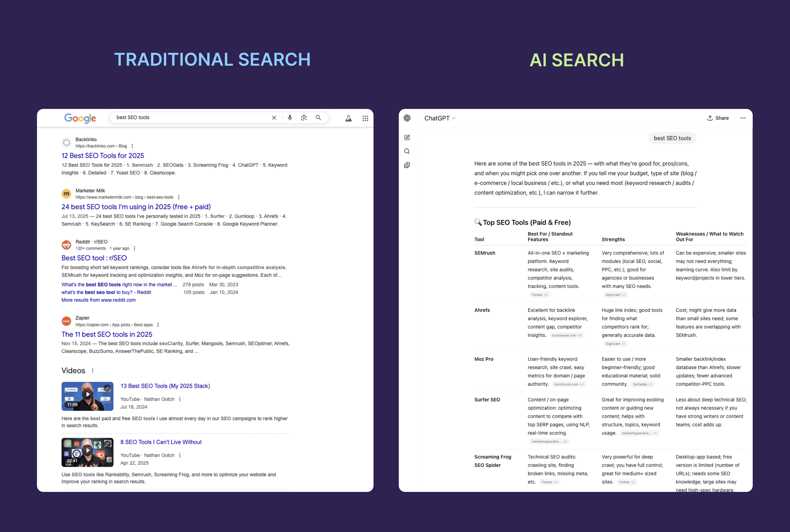Screen dimensions: 790x532
Task: Open 'More results from www.reddit.com'
Action: [98, 300]
